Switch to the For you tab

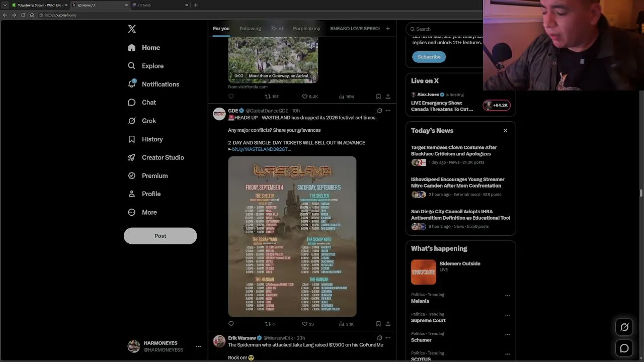221,29
